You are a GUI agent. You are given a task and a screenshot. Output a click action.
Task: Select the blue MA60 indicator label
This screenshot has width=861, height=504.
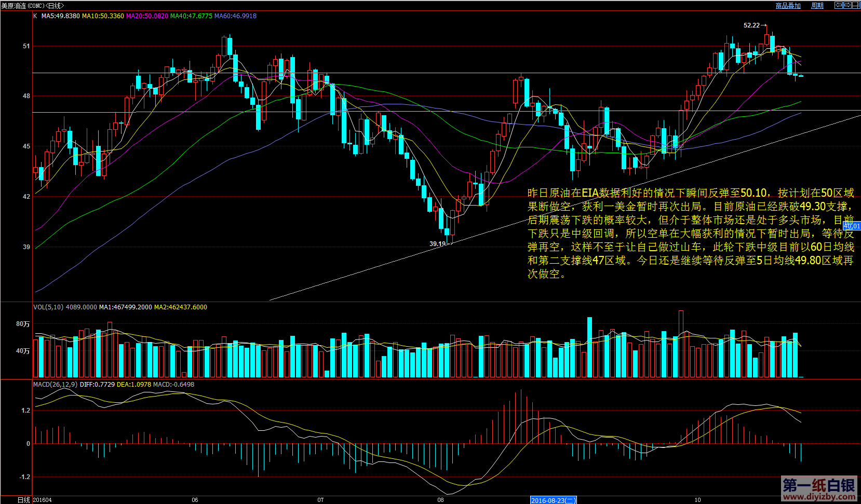pyautogui.click(x=235, y=16)
